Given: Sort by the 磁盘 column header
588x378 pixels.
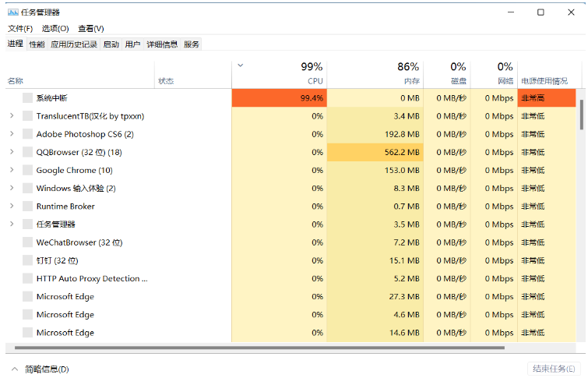Looking at the screenshot, I should (447, 75).
